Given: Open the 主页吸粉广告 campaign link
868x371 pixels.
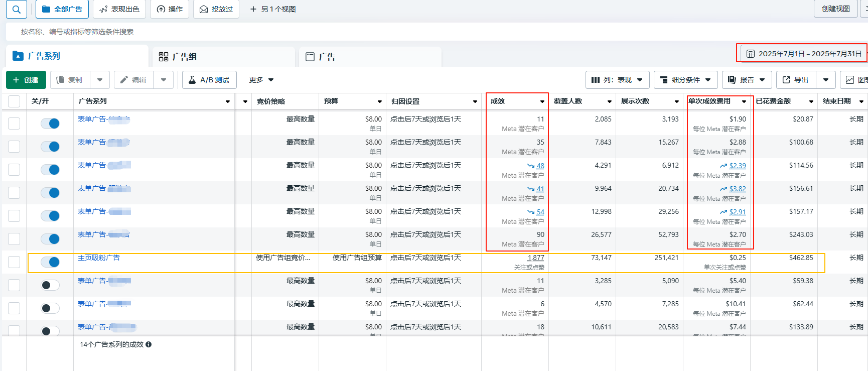Looking at the screenshot, I should click(99, 258).
